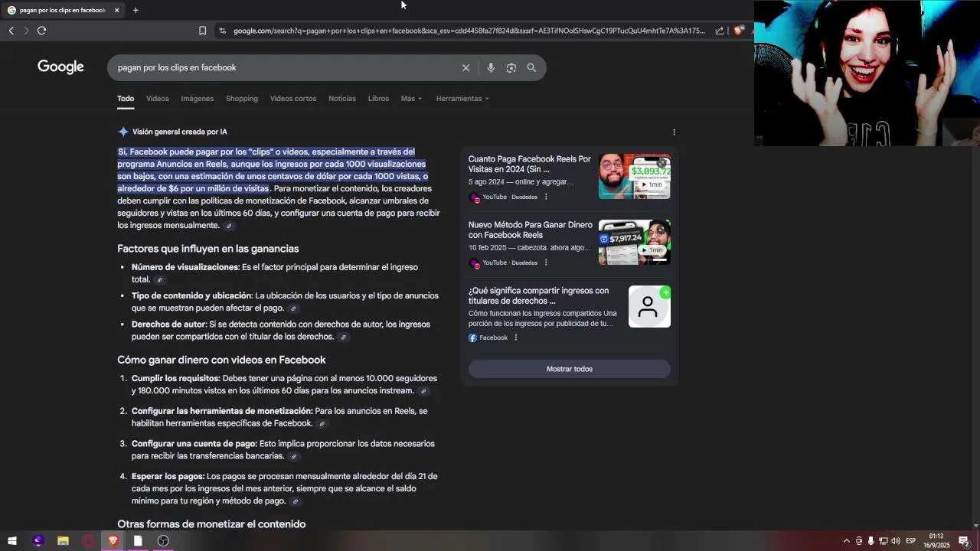Switch to Brave browser on the taskbar

point(113,541)
